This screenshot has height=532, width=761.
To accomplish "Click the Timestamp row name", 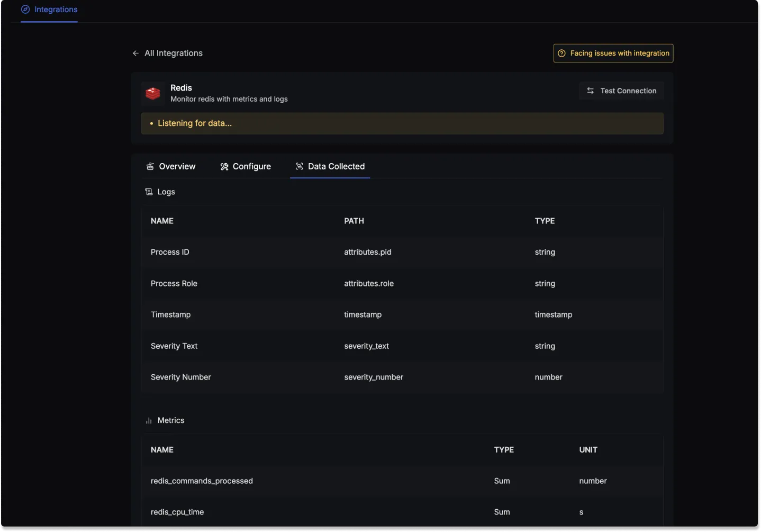I will coord(170,315).
